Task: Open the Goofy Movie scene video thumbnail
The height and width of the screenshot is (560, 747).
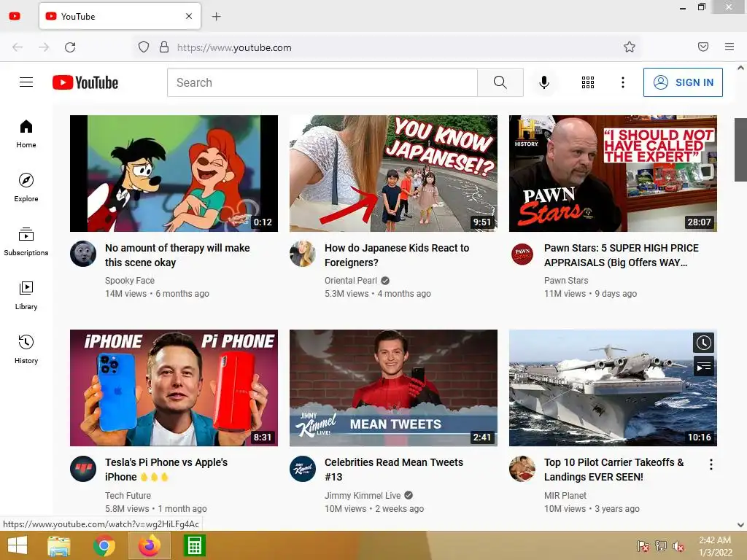Action: (174, 174)
